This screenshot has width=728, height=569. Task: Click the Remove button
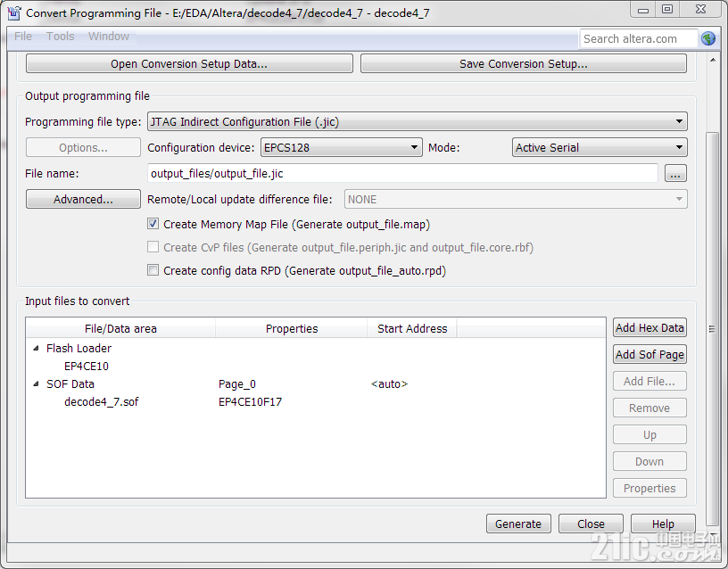[649, 408]
